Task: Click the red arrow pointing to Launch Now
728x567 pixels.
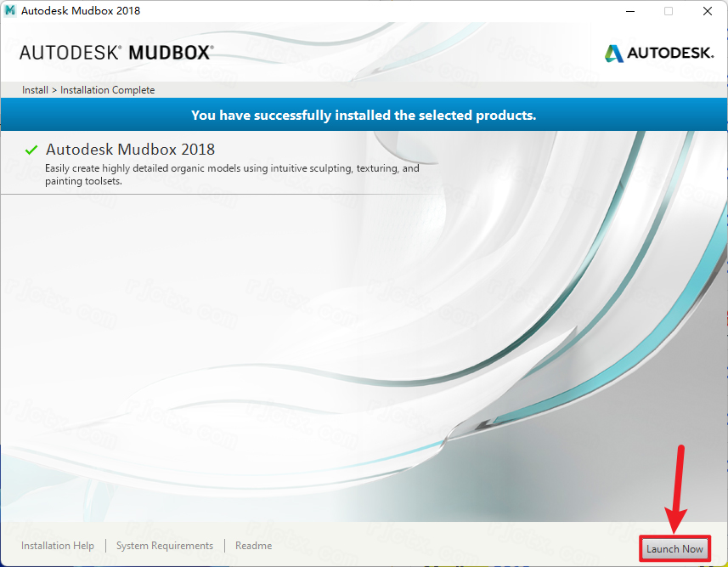Action: (x=676, y=489)
